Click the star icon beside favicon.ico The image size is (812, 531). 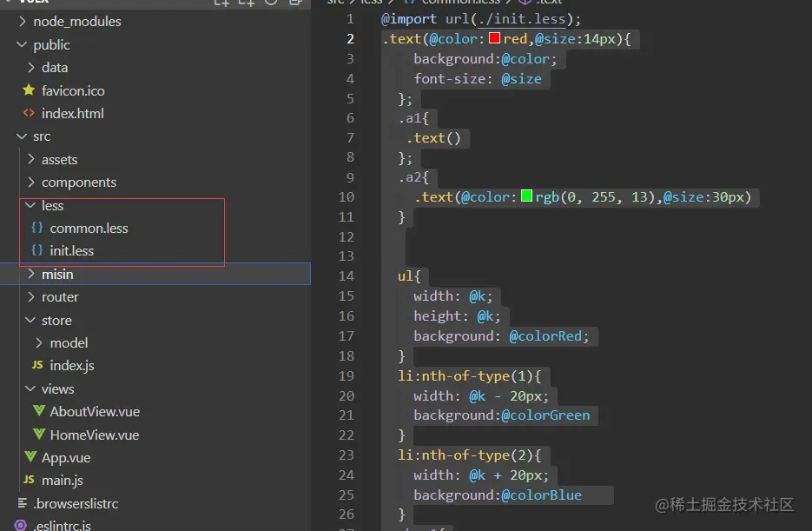click(29, 90)
